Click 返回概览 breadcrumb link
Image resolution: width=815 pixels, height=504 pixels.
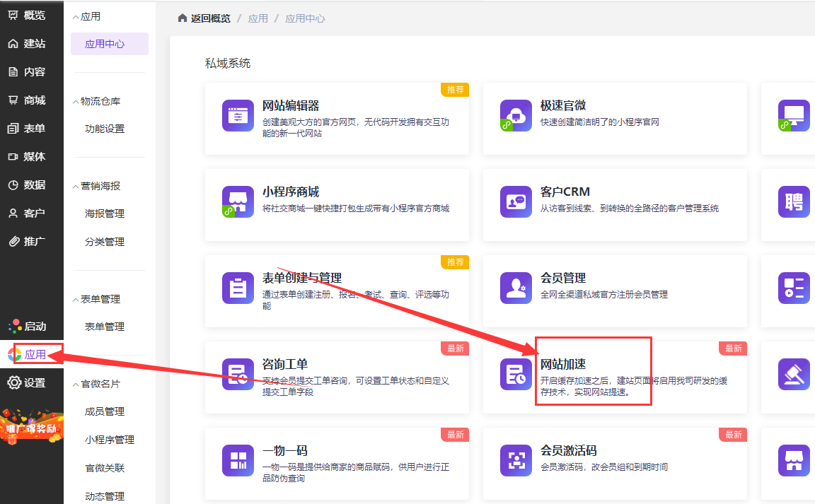211,18
